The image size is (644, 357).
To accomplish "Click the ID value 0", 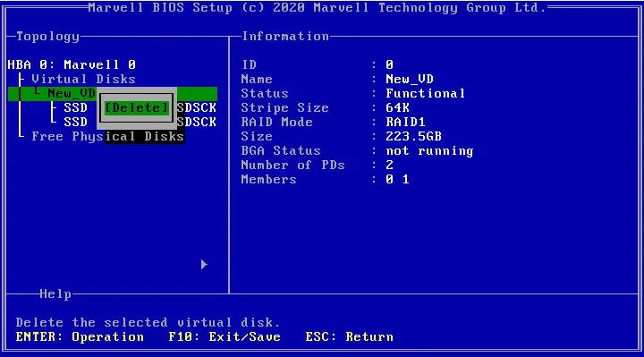I will 389,64.
